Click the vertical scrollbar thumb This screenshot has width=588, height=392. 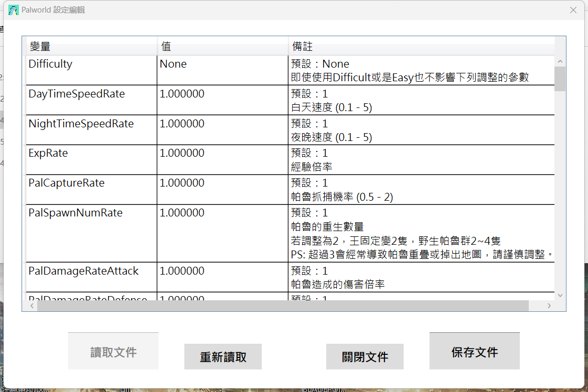560,79
